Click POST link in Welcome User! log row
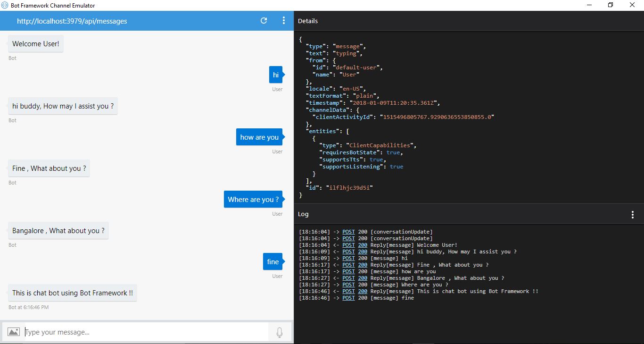Image resolution: width=644 pixels, height=344 pixels. click(348, 245)
